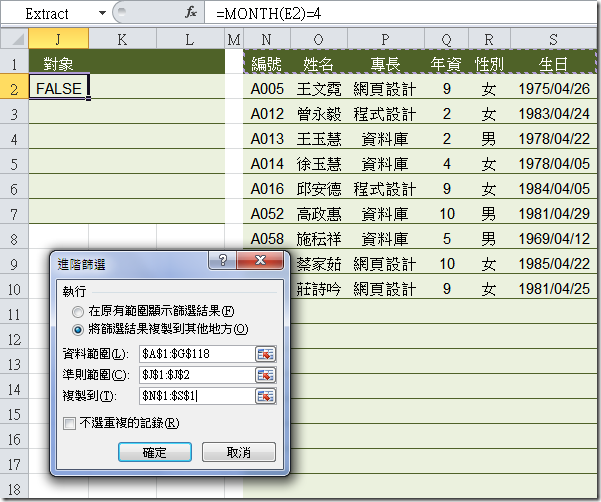Image resolution: width=601 pixels, height=502 pixels.
Task: Click the Name Box showing Extract
Action: pos(48,13)
